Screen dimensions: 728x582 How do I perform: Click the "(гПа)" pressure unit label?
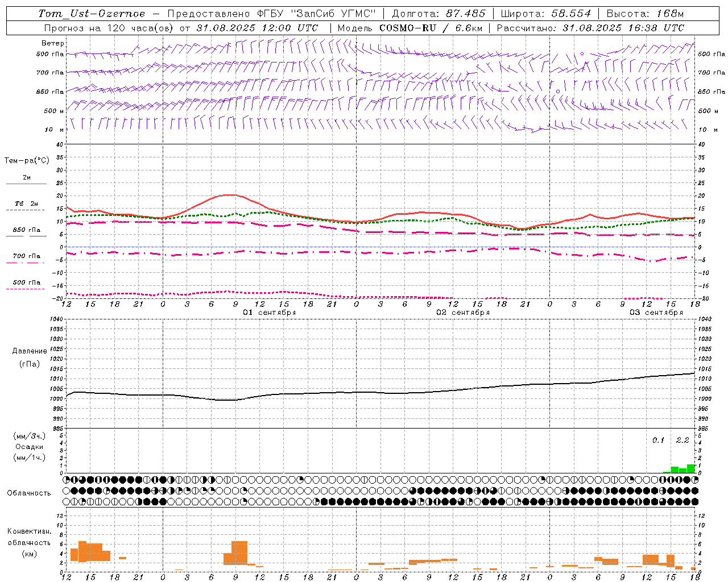click(x=30, y=364)
